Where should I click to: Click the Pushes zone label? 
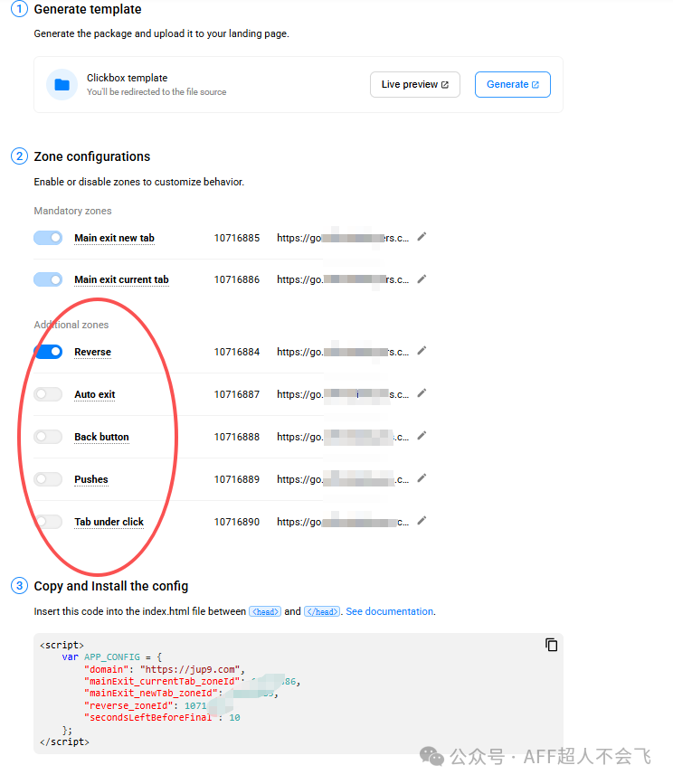point(91,479)
